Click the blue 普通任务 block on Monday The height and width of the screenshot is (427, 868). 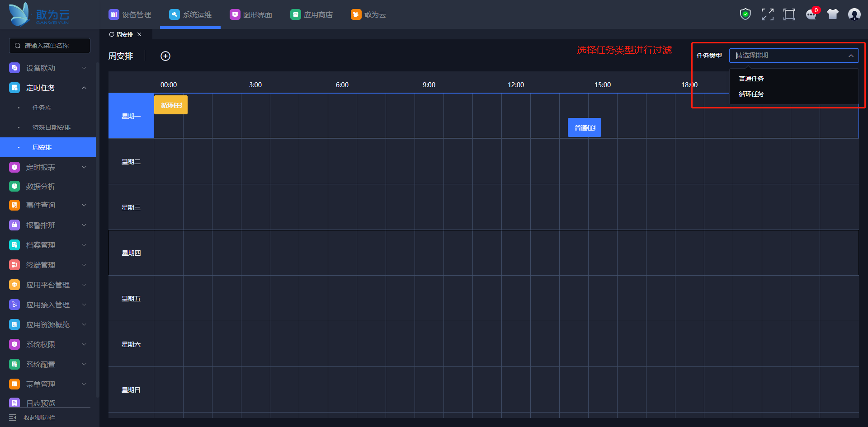pos(585,128)
